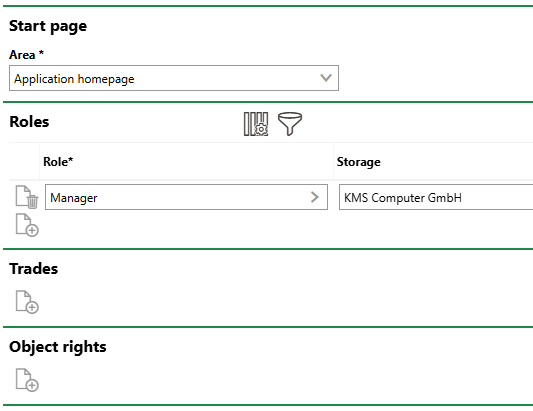Viewport: 533px width, 411px height.
Task: Select the Application homepage combo box
Action: [174, 78]
